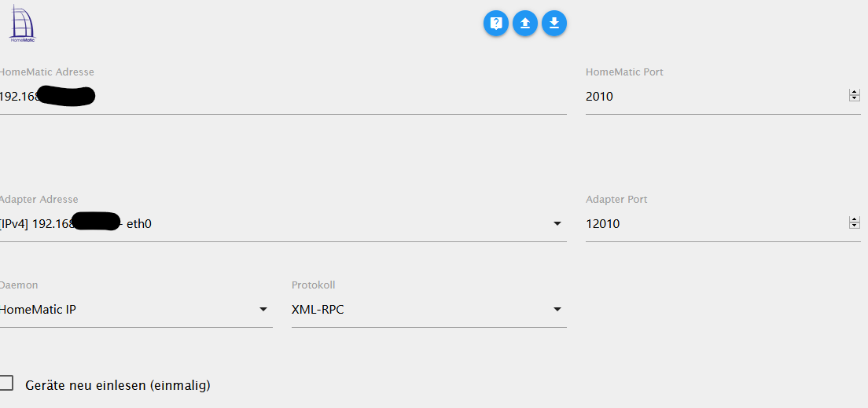Click the eth0 adapter address selection
The width and height of the screenshot is (868, 408).
tap(138, 224)
